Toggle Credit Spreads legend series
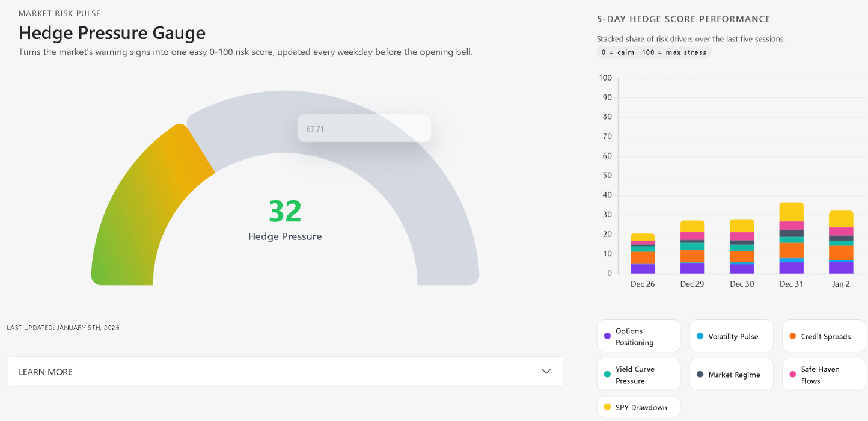The height and width of the screenshot is (421, 868). click(824, 337)
